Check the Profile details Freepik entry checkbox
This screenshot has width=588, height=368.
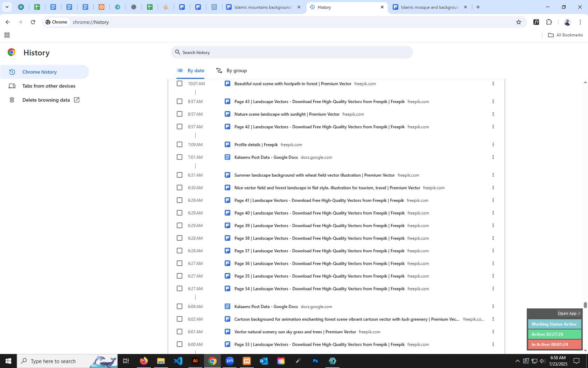180,144
